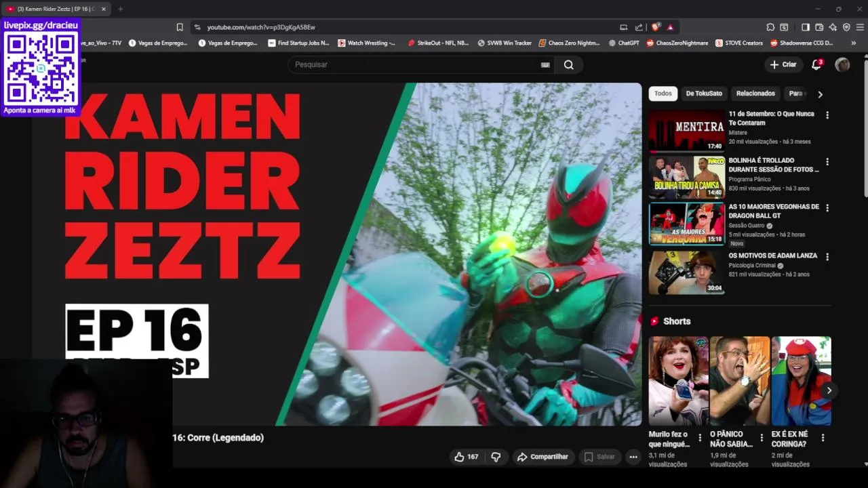Open options for Murilo fez o que short

(x=700, y=438)
